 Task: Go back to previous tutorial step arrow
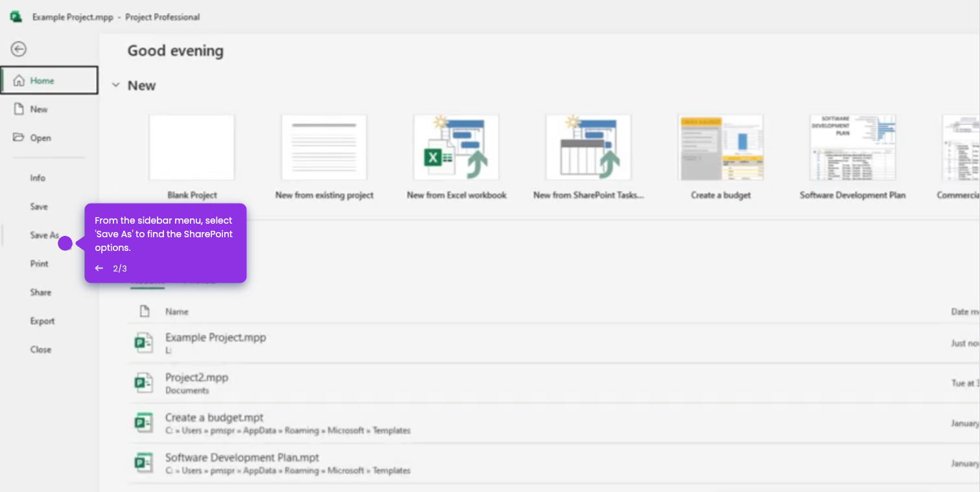pos(99,268)
